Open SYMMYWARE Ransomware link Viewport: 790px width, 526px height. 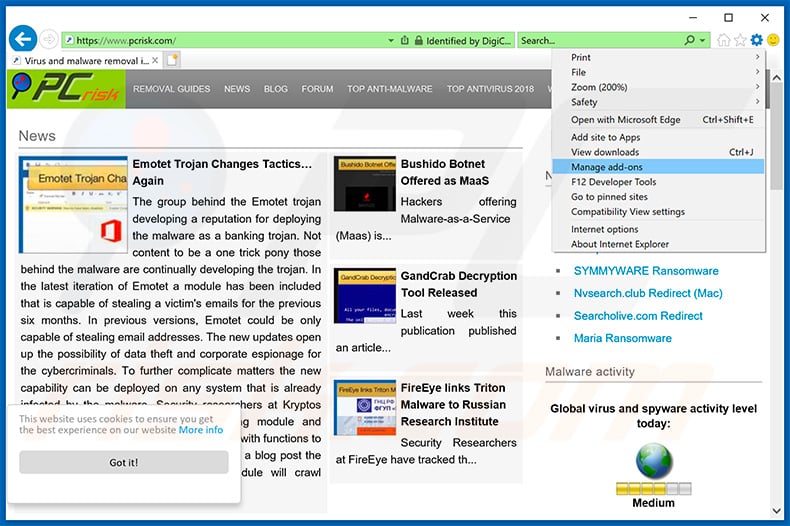pos(646,271)
